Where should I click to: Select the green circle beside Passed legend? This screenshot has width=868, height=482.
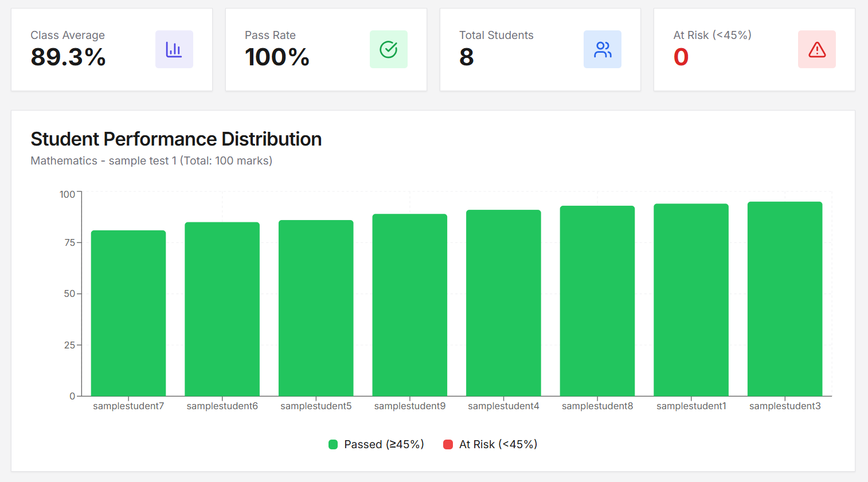[x=334, y=444]
